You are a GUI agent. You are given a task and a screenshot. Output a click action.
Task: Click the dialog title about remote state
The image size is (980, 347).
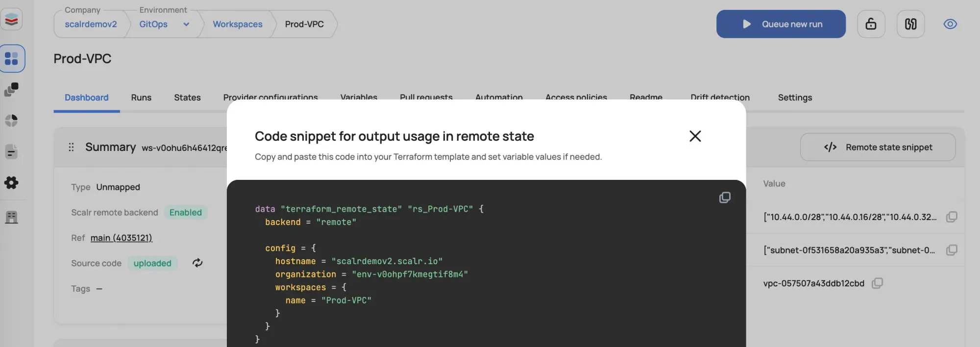click(394, 136)
